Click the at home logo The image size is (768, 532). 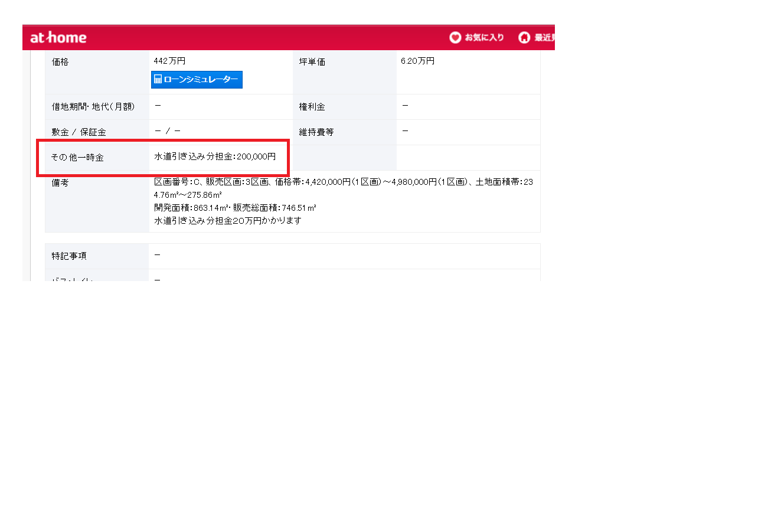tap(58, 37)
